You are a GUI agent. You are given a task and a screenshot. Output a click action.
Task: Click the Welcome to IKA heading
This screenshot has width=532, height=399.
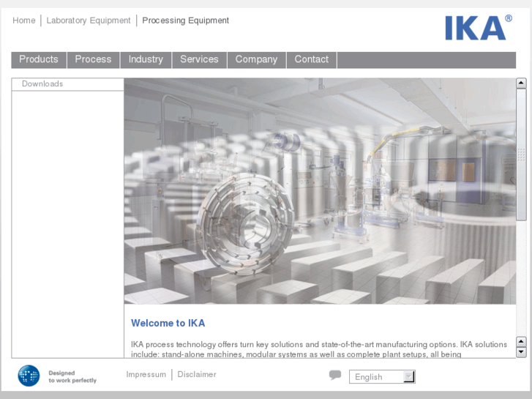click(168, 323)
